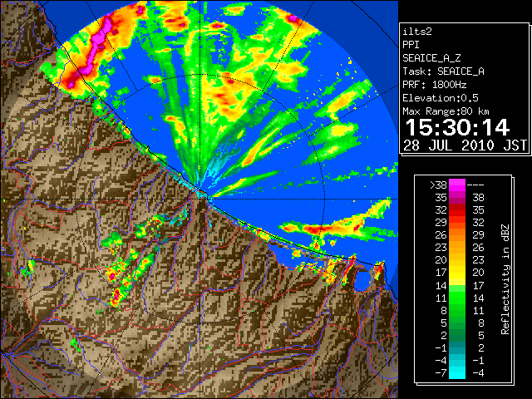Image resolution: width=532 pixels, height=399 pixels.
Task: Click the "PRF: 1800Hz" text
Action: [x=434, y=85]
